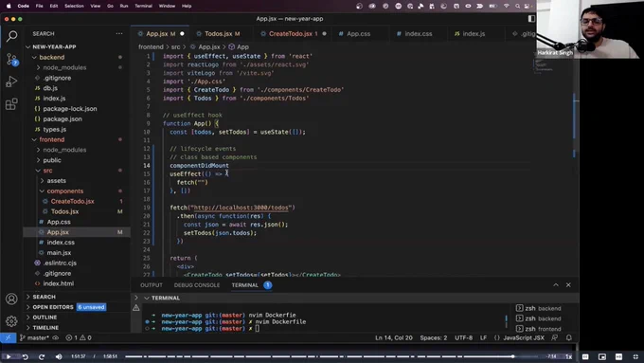Toggle fullscreen in the video player

tap(635, 356)
